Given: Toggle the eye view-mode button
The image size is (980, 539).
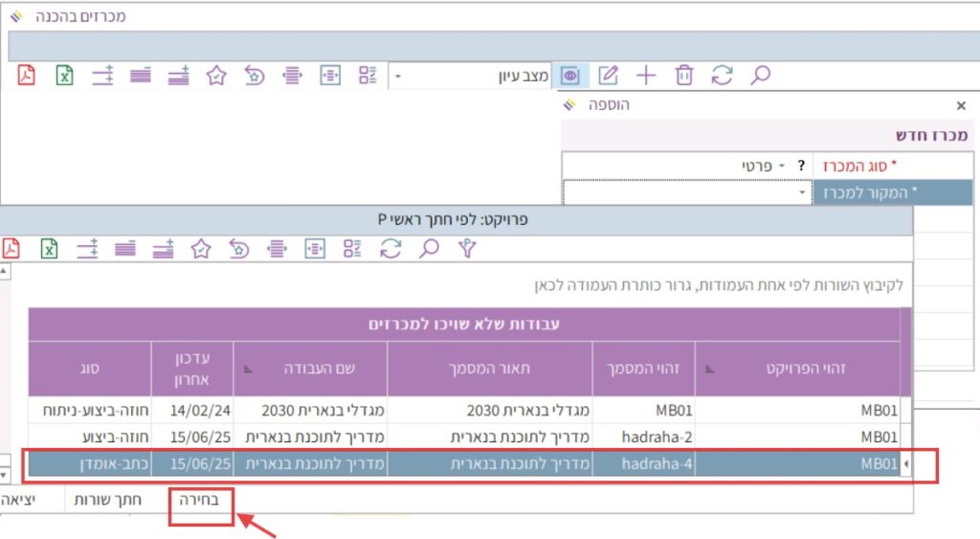Looking at the screenshot, I should tap(570, 76).
